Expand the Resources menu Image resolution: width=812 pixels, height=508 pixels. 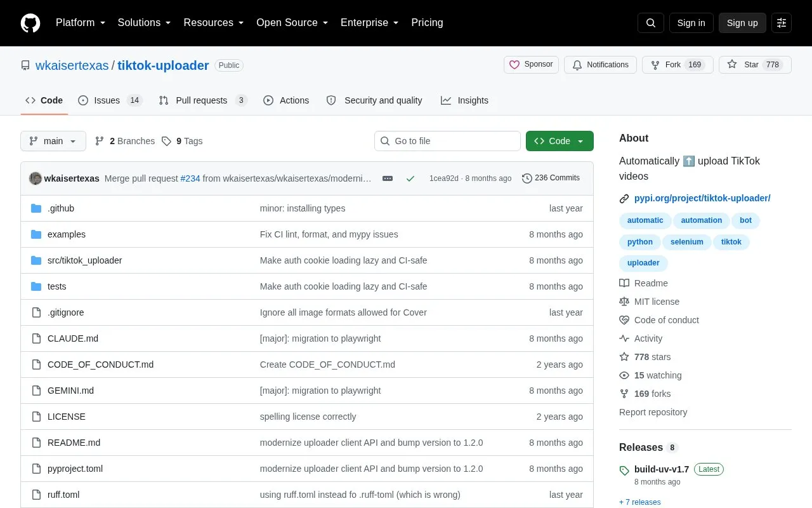tap(214, 23)
